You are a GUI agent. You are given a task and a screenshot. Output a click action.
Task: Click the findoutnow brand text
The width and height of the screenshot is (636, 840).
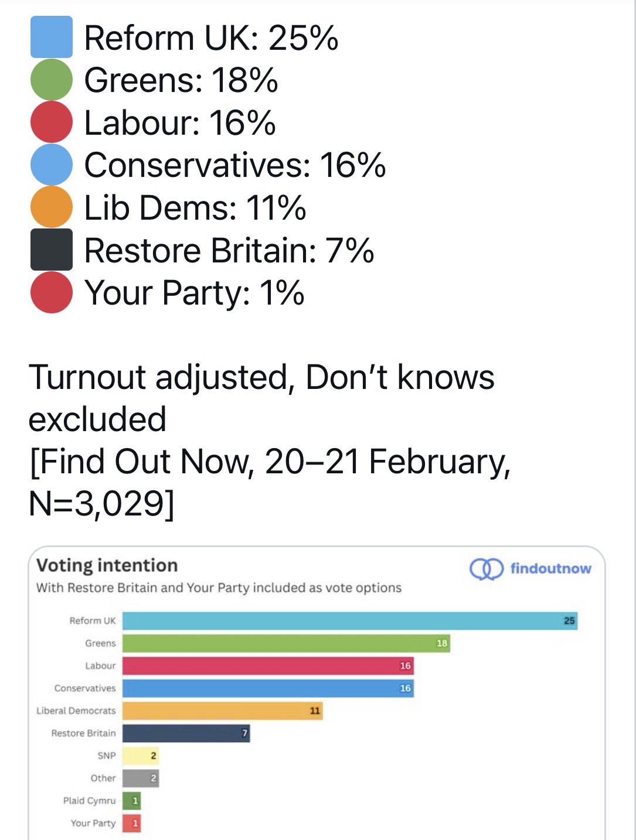[x=550, y=568]
